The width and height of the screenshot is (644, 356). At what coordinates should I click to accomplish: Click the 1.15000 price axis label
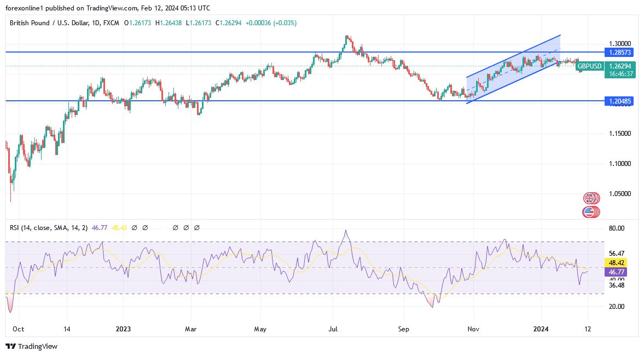tap(620, 134)
